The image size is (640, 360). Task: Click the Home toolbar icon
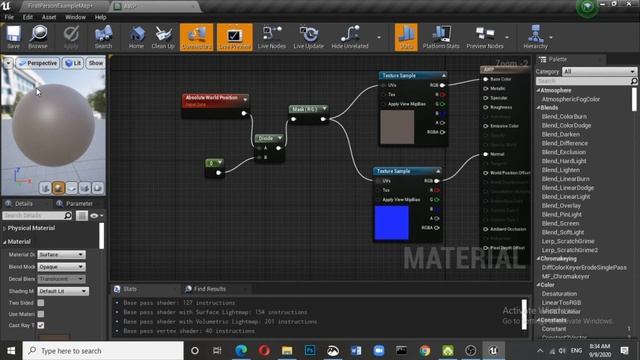click(136, 37)
